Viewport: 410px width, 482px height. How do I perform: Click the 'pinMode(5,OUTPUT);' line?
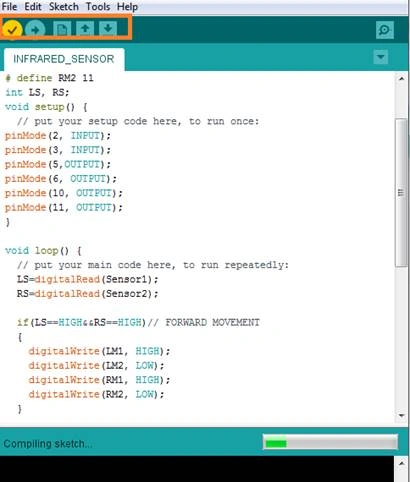[x=58, y=164]
